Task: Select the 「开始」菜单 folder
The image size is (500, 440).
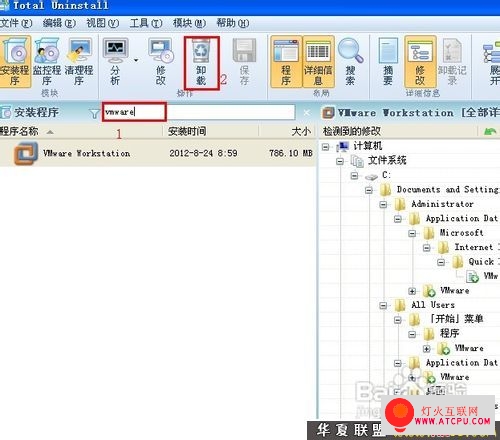Action: (456, 319)
